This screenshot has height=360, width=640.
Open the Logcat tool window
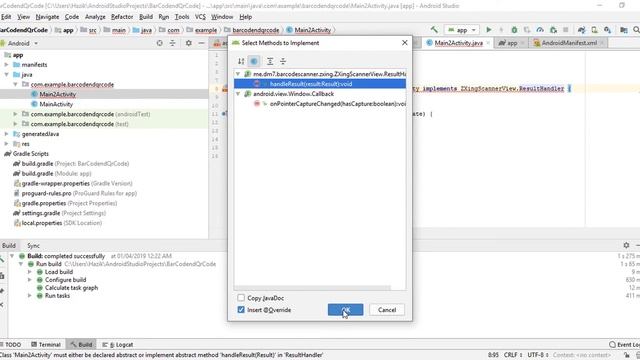click(118, 344)
